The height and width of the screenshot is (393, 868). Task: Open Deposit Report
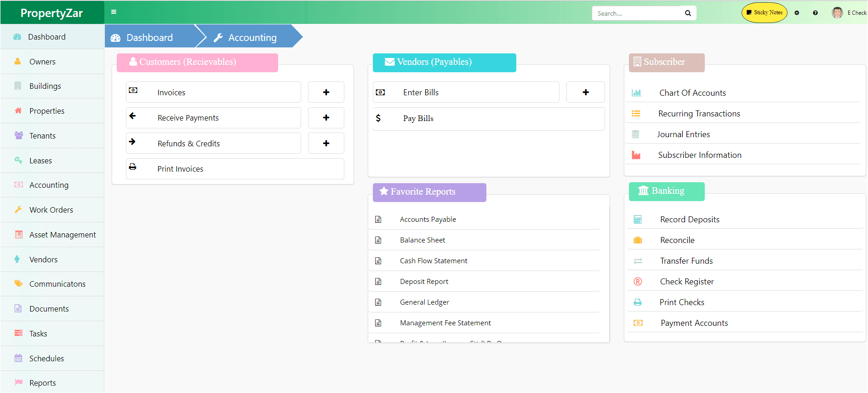[x=424, y=282]
